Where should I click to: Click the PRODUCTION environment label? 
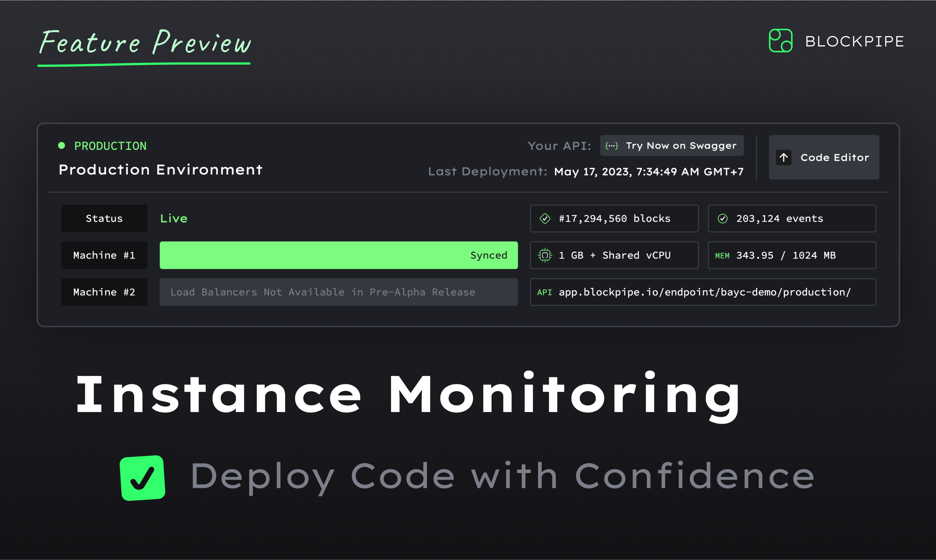(x=110, y=146)
